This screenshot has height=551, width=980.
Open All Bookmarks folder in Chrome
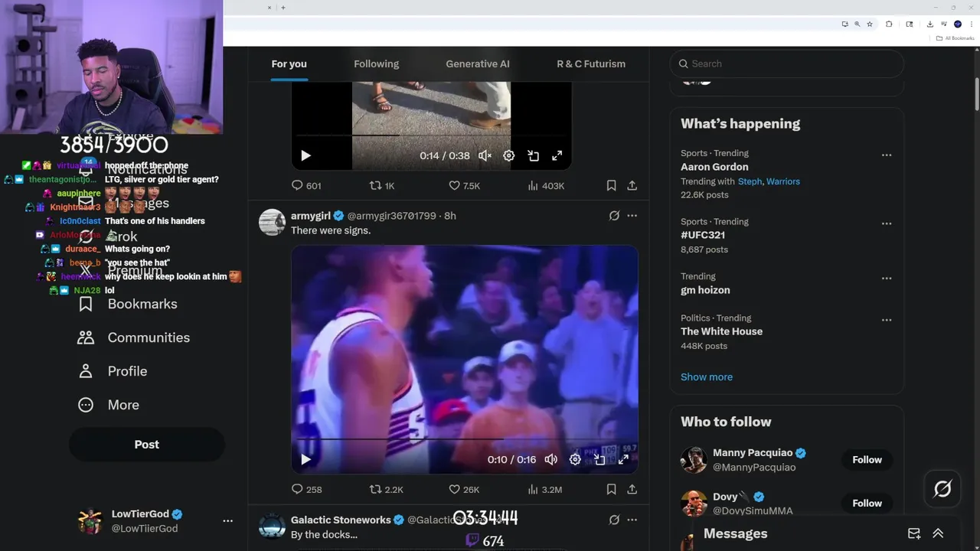pyautogui.click(x=955, y=38)
